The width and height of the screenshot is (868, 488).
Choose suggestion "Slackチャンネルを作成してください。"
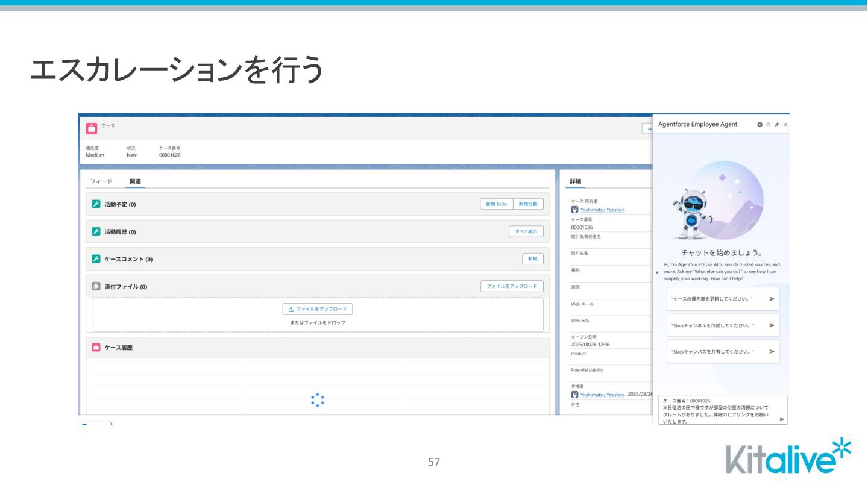tap(723, 325)
